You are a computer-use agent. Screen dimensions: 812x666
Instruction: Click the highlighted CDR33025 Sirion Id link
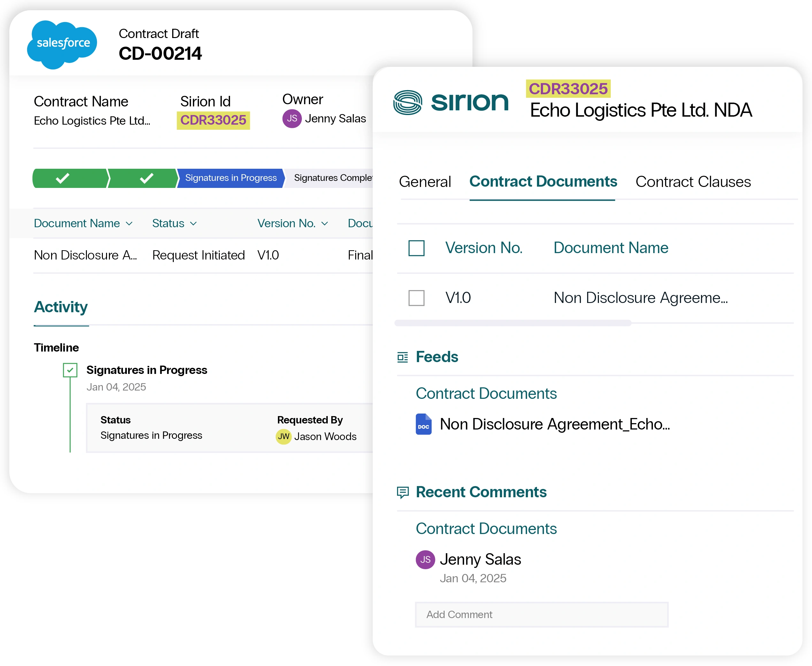pos(213,120)
